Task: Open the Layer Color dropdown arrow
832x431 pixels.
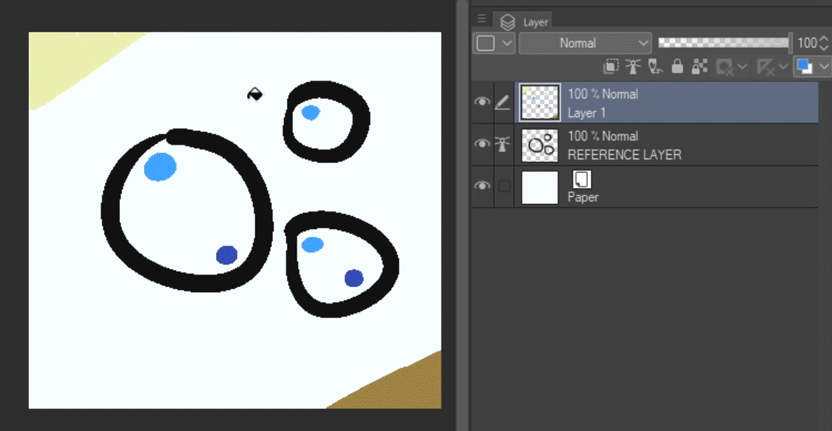Action: [x=824, y=67]
